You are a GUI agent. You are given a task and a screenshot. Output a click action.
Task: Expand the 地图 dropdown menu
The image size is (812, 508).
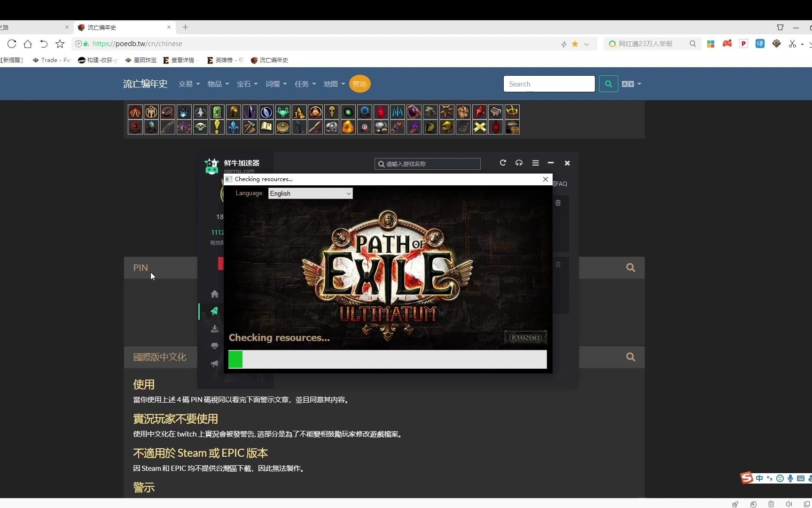[x=334, y=84]
